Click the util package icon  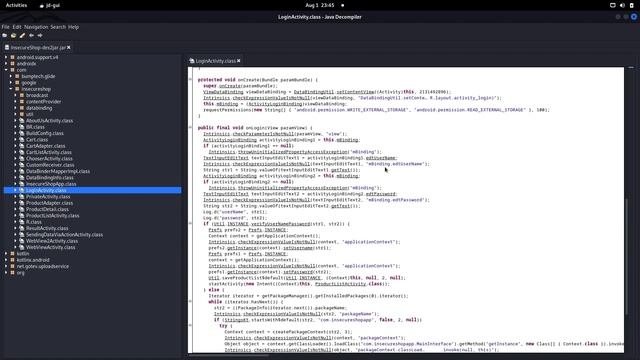22,114
